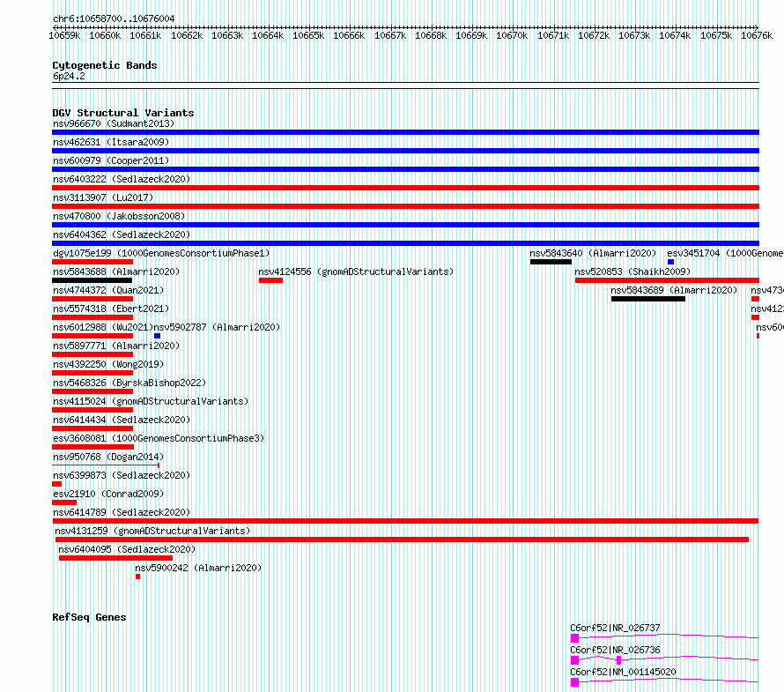
Task: Open nsv4115024 (gnomADStructuralVariants) label
Action: click(x=151, y=401)
